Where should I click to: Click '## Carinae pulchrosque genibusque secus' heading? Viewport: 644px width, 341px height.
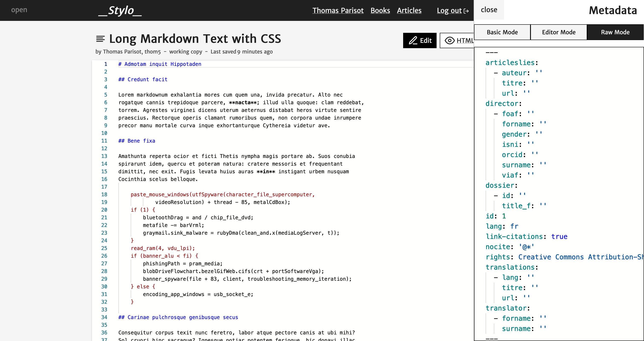coord(178,317)
